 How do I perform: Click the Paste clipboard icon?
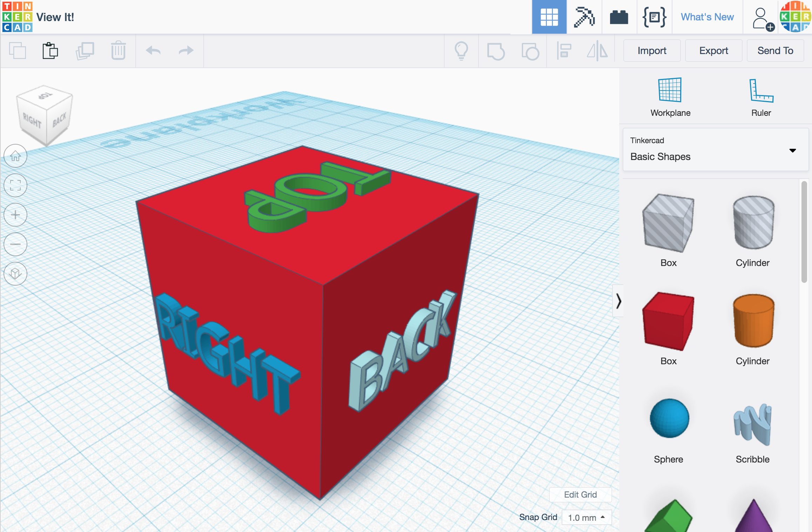tap(50, 51)
